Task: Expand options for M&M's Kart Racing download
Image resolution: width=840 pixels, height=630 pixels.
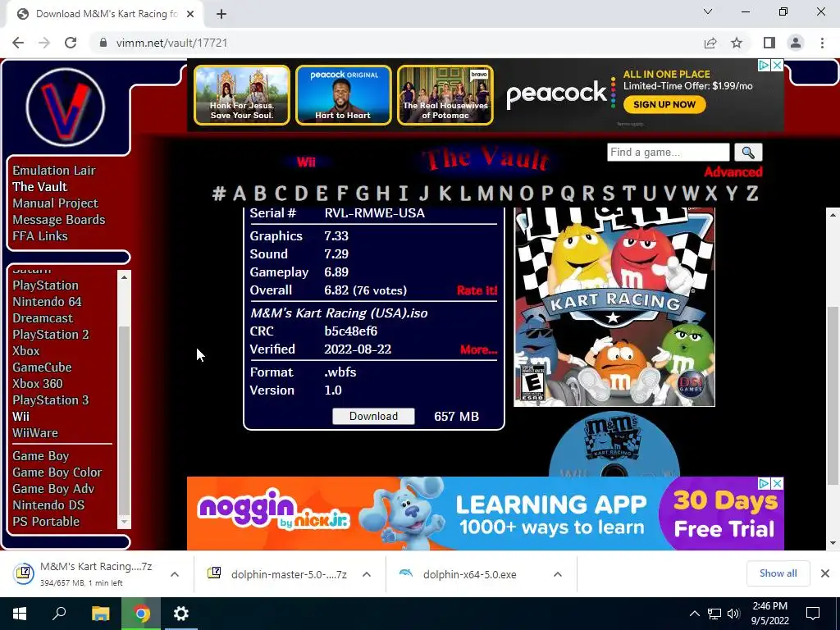Action: click(175, 574)
